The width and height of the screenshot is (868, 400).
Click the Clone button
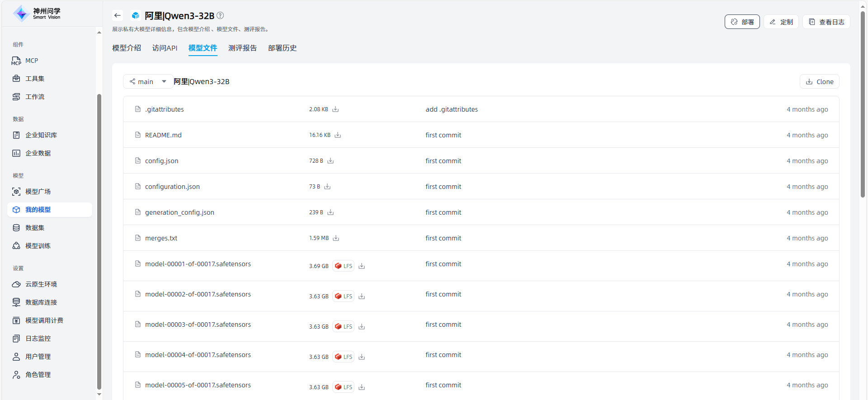[819, 81]
